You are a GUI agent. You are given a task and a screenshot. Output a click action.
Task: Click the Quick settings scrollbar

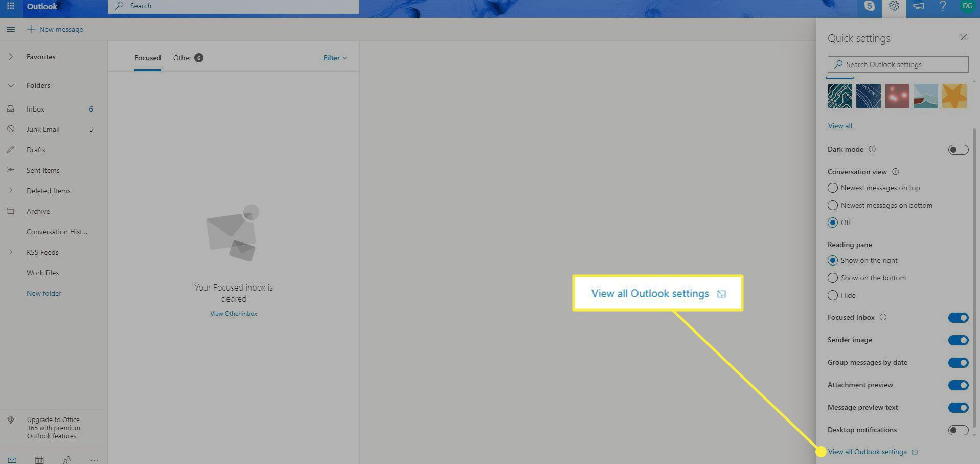click(974, 278)
